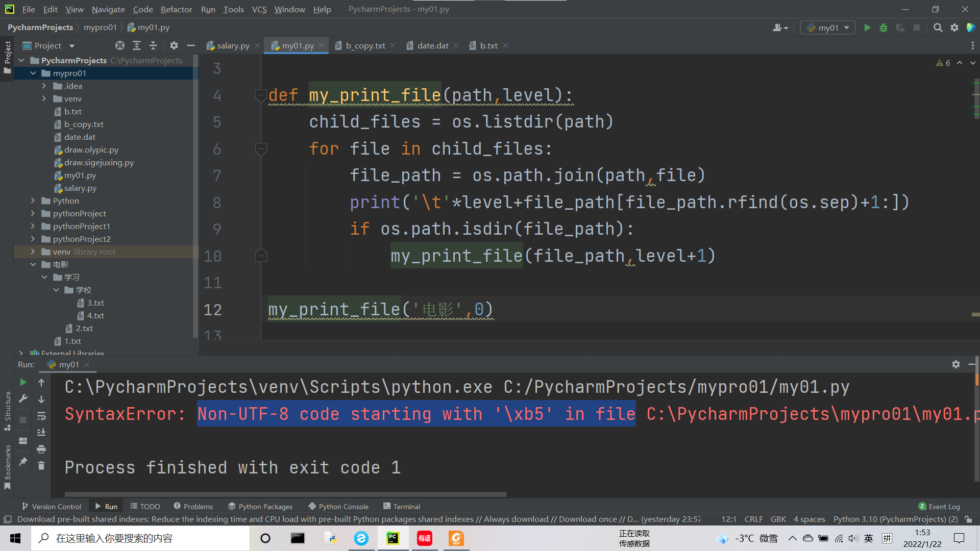This screenshot has width=980, height=551.
Task: Collapse the mypro01 folder
Action: pyautogui.click(x=33, y=73)
